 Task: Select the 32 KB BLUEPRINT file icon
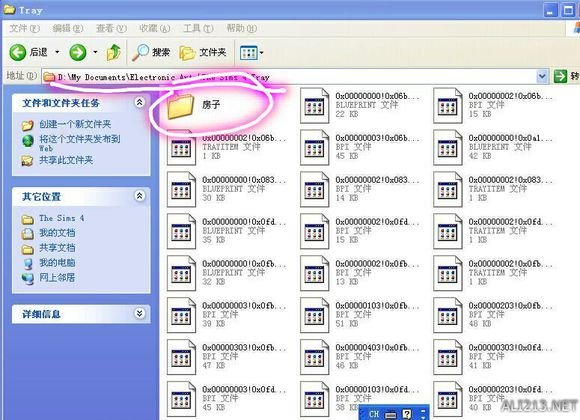(x=181, y=273)
